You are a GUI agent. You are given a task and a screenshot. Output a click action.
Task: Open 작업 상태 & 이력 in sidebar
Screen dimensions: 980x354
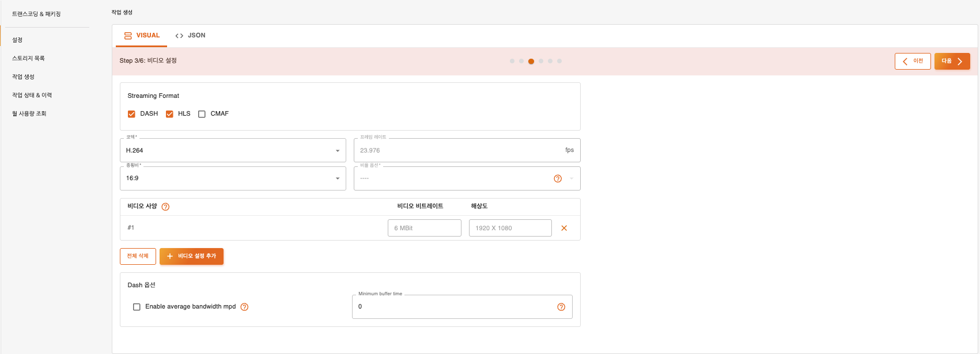[32, 95]
